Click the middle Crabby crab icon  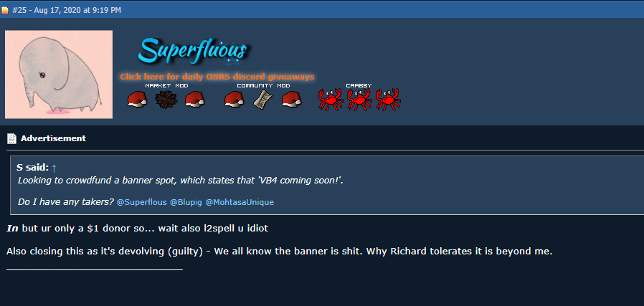coord(360,100)
